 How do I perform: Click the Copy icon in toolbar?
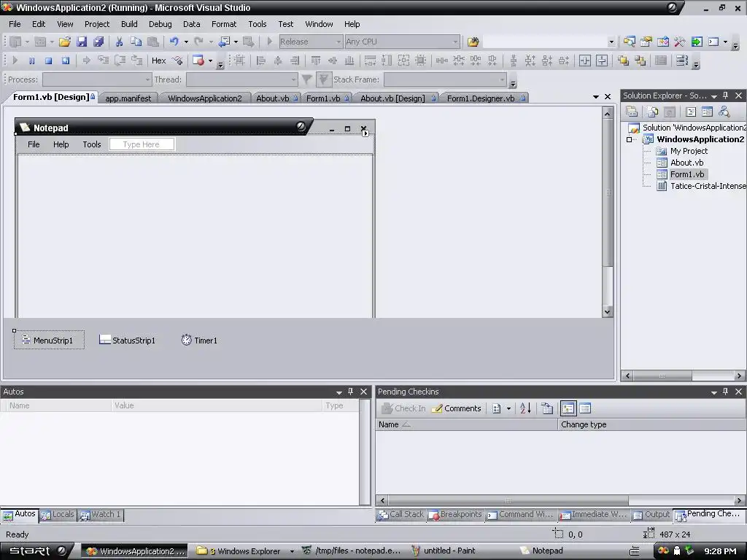(x=136, y=42)
